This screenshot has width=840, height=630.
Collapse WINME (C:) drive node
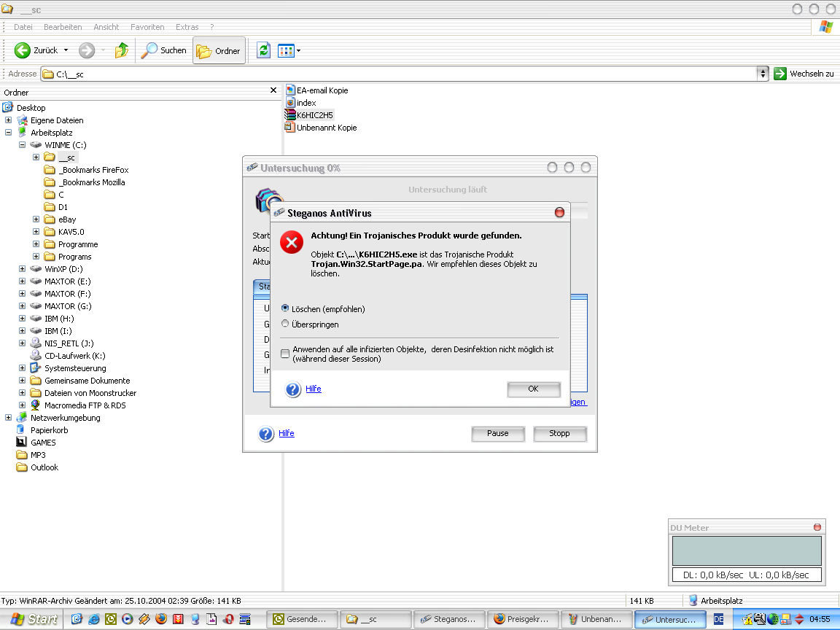22,144
